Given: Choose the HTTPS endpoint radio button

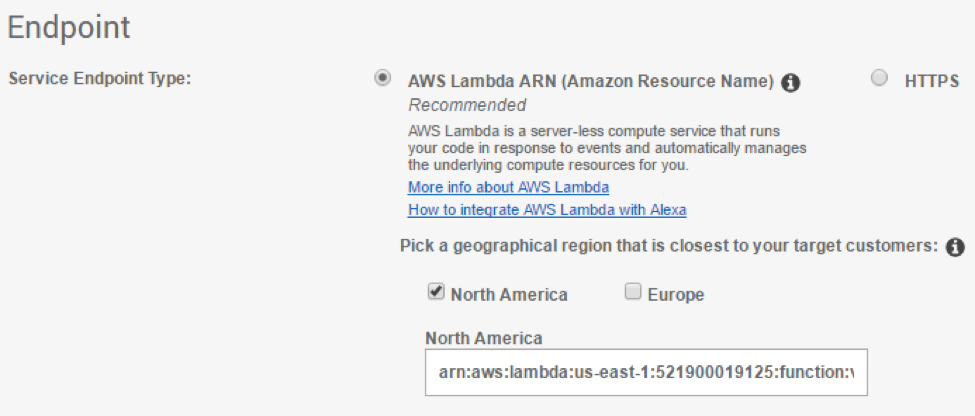Looking at the screenshot, I should click(880, 79).
